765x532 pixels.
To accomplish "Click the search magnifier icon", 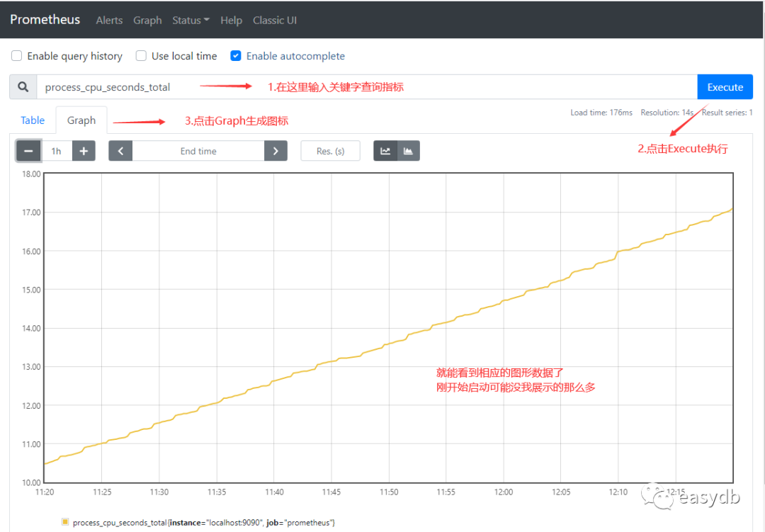I will (x=23, y=87).
